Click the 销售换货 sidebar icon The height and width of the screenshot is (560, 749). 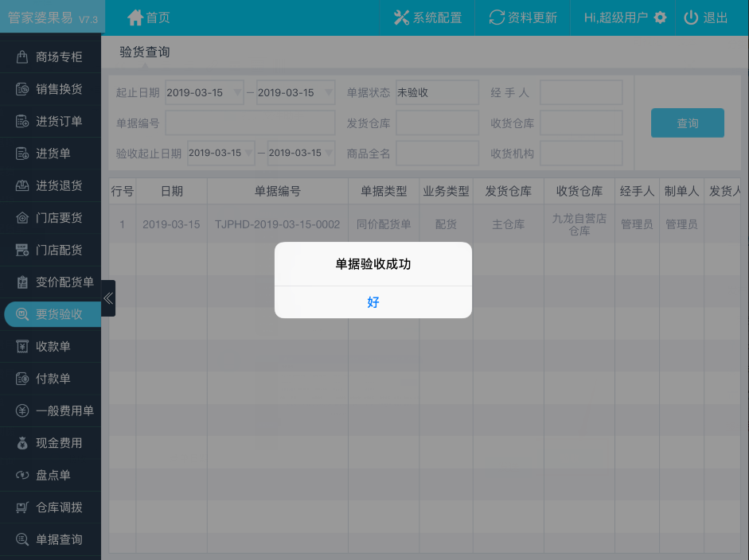22,89
